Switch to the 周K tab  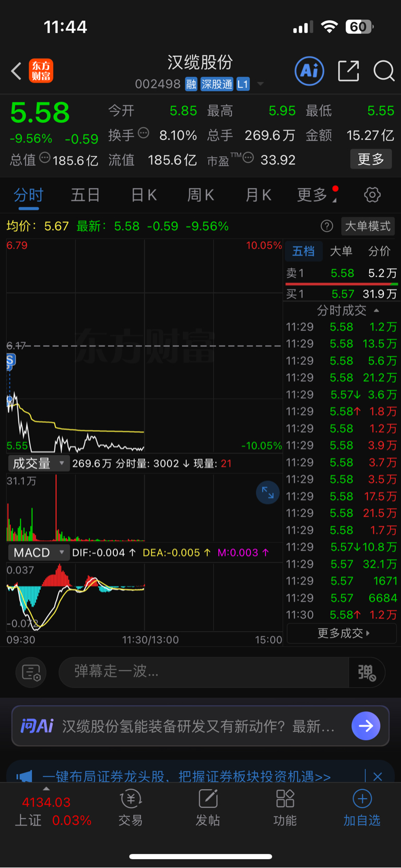[x=200, y=195]
